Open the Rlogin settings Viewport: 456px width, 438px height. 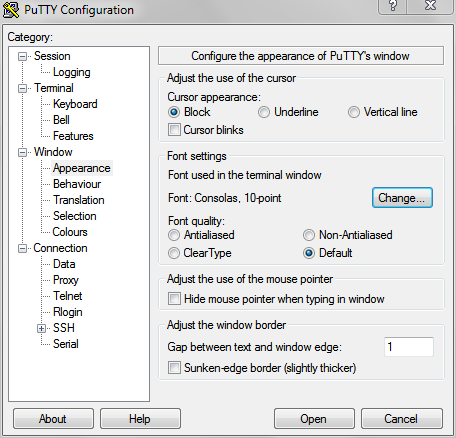pos(68,312)
